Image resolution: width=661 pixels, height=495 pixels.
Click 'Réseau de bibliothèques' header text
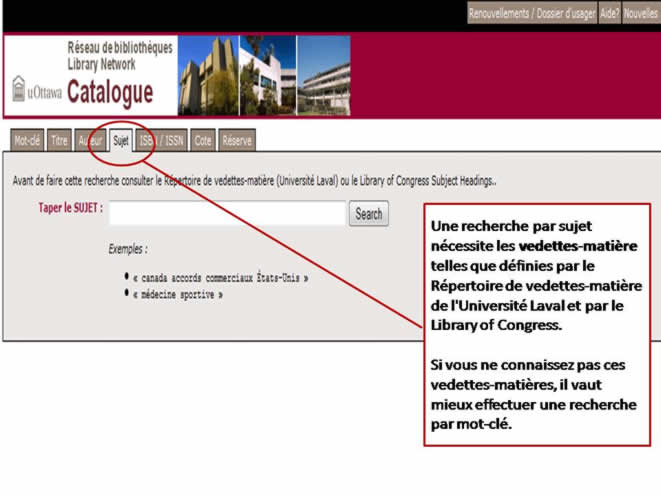(x=120, y=48)
